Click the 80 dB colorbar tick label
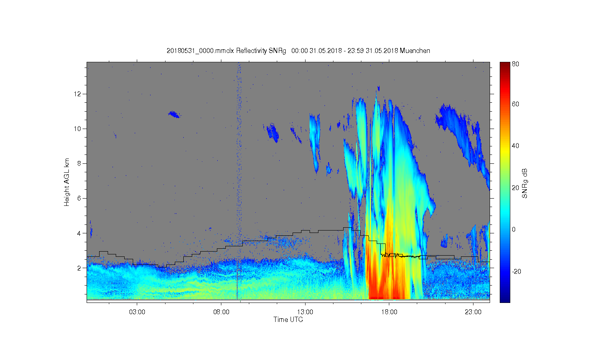This screenshot has height=364, width=607. point(516,64)
